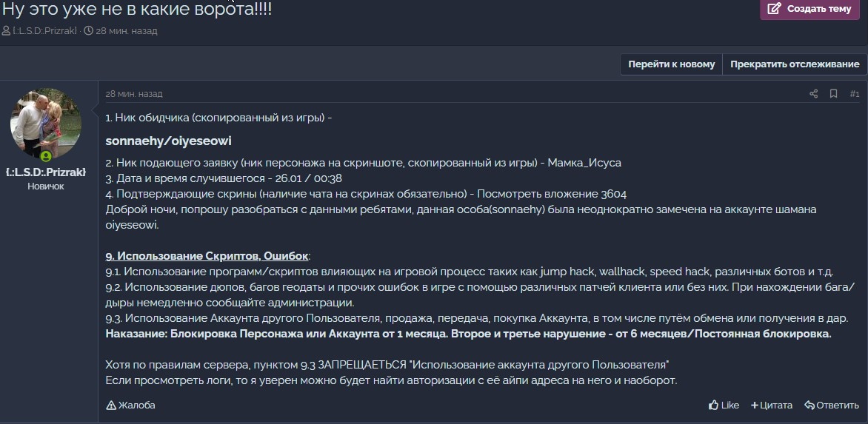Click the green online status badge on avatar

coord(46,156)
